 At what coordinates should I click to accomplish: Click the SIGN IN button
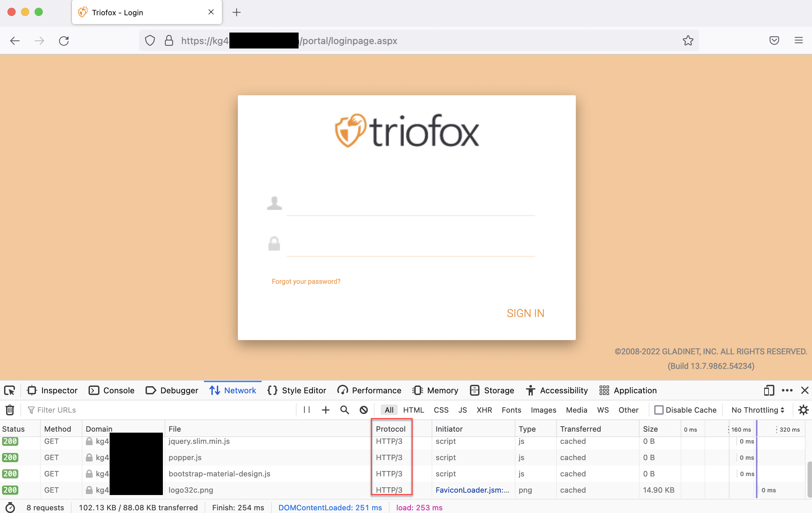[x=525, y=313]
